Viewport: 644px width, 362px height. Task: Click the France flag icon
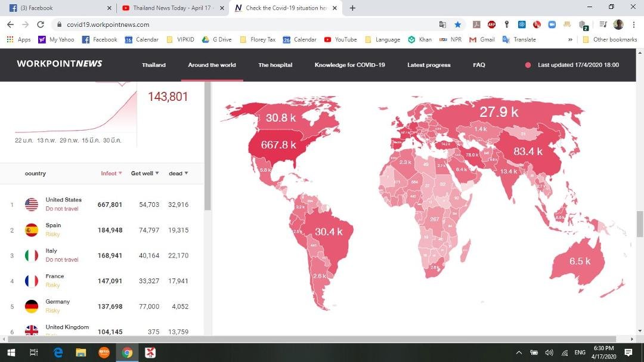[x=32, y=281]
